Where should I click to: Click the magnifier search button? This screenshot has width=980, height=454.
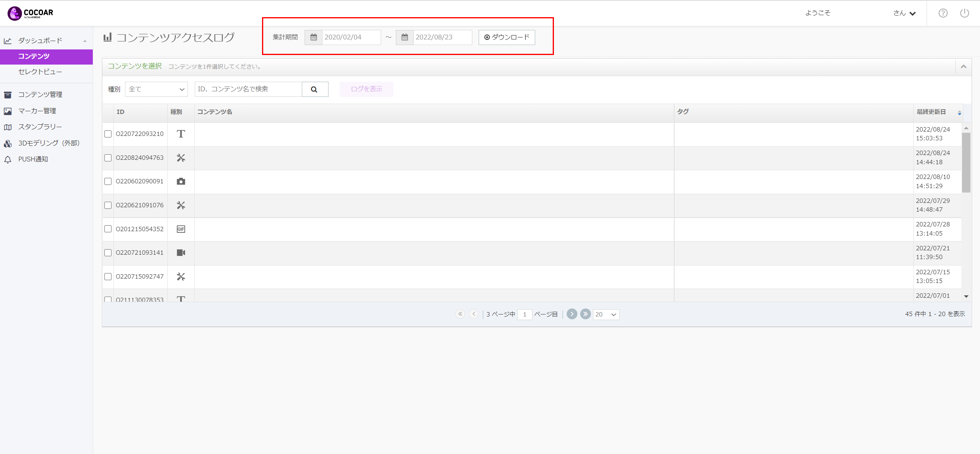pyautogui.click(x=315, y=89)
